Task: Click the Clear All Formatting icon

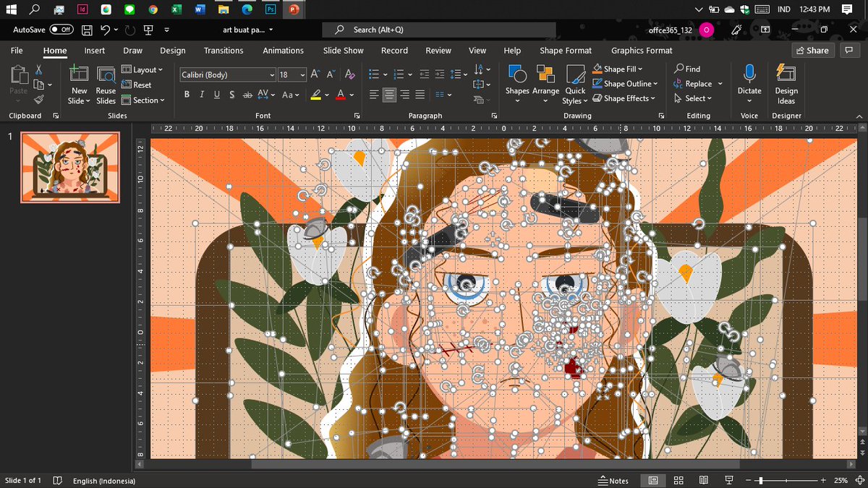Action: (x=350, y=74)
